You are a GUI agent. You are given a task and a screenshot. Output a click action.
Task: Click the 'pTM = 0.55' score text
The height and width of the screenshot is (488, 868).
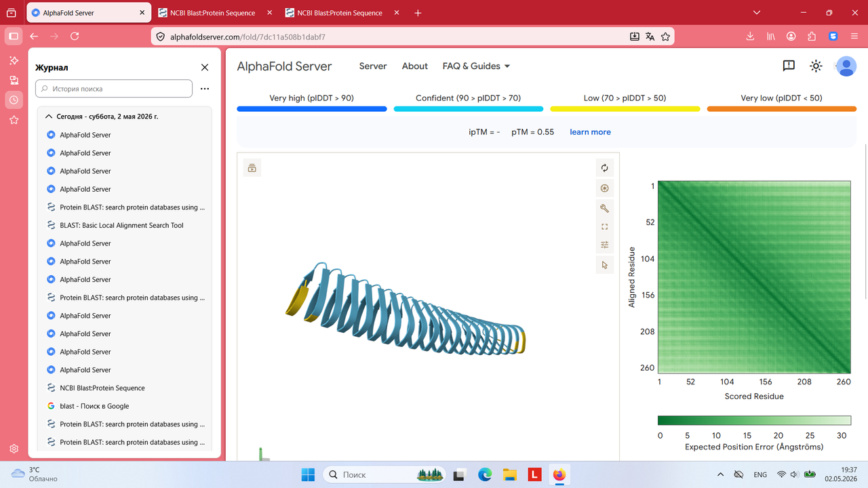532,132
